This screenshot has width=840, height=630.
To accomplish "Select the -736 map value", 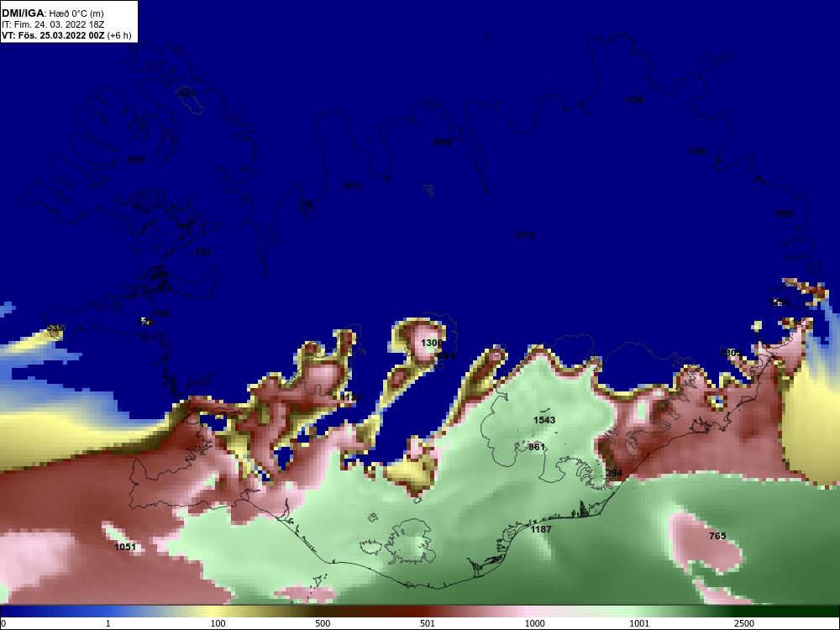I will tap(696, 151).
